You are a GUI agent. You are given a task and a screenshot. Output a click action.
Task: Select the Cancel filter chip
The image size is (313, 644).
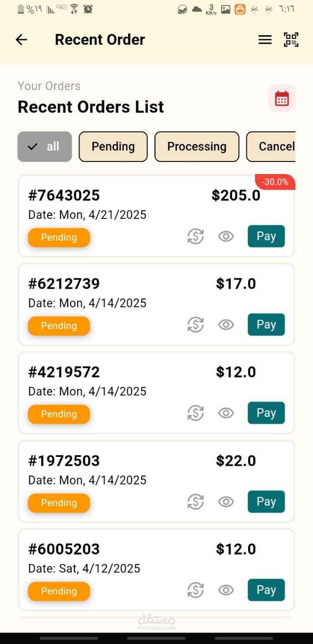coord(274,146)
